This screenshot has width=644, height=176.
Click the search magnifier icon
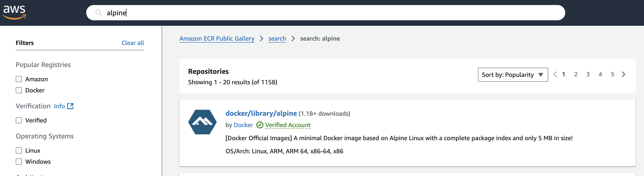[x=99, y=13]
